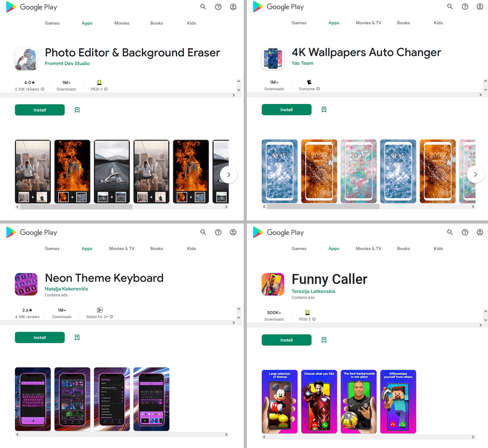Click info icon beside Everyone rating
This screenshot has height=448, width=488.
click(x=318, y=89)
